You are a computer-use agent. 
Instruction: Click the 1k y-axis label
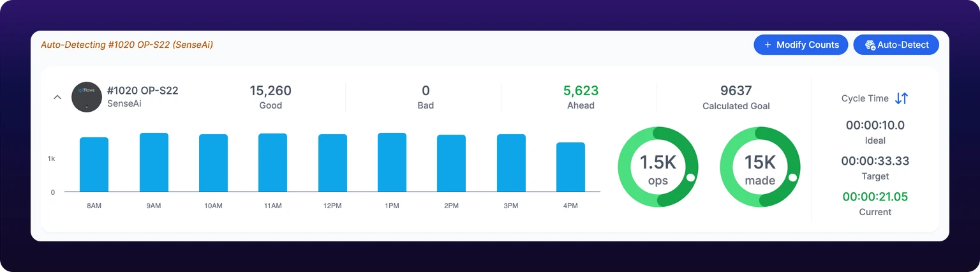51,158
